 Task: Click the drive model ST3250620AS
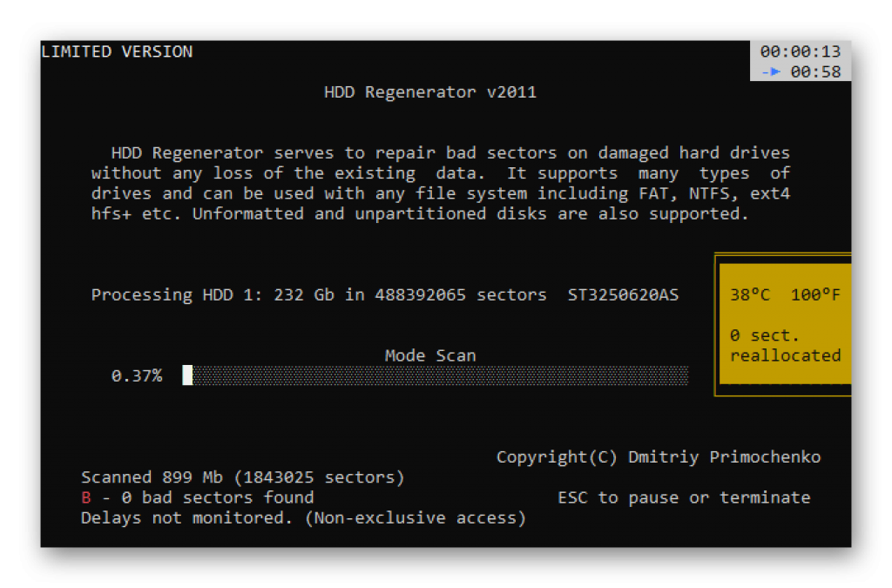click(x=623, y=294)
